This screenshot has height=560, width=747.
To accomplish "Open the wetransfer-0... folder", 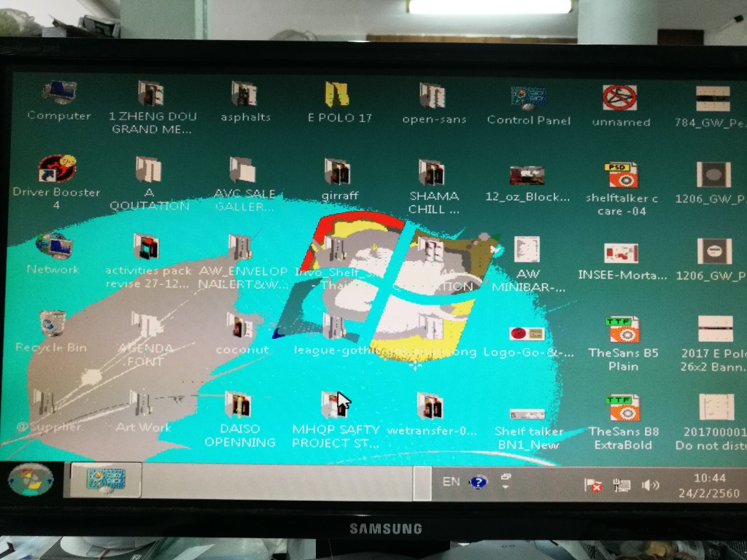I will [x=430, y=405].
